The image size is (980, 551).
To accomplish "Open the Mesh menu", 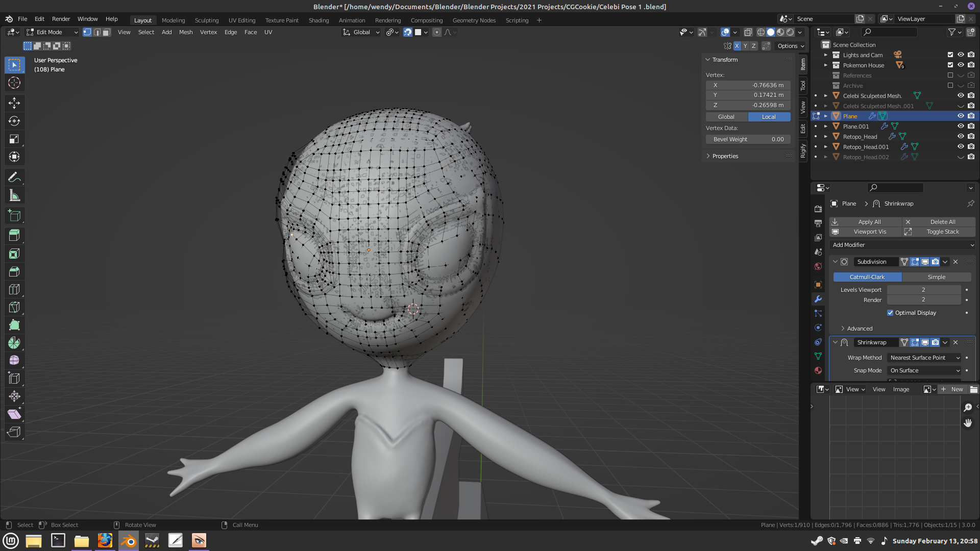I will click(x=186, y=32).
